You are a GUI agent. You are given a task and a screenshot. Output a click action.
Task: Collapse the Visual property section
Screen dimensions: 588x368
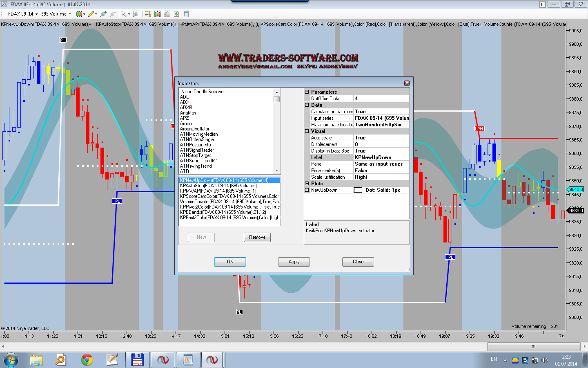307,131
